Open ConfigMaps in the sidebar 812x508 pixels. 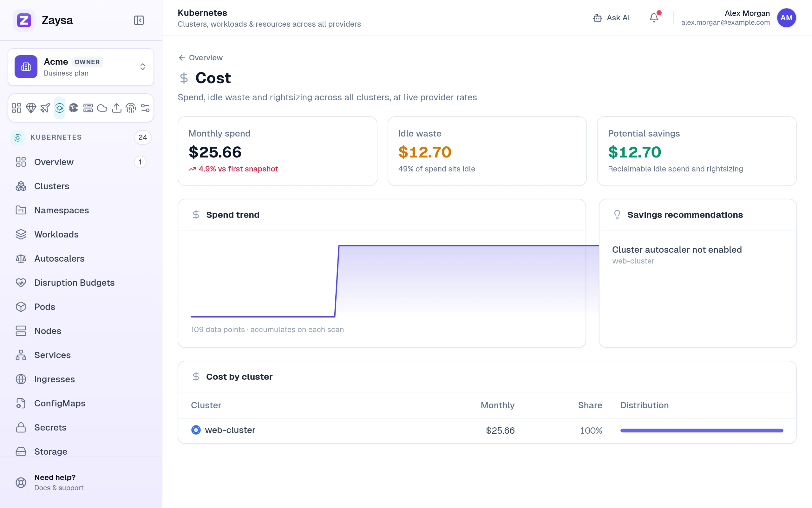tap(81, 403)
